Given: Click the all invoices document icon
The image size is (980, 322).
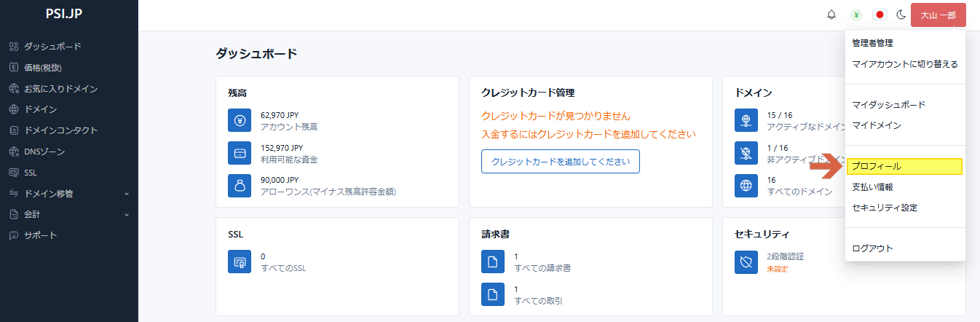Looking at the screenshot, I should pos(493,262).
